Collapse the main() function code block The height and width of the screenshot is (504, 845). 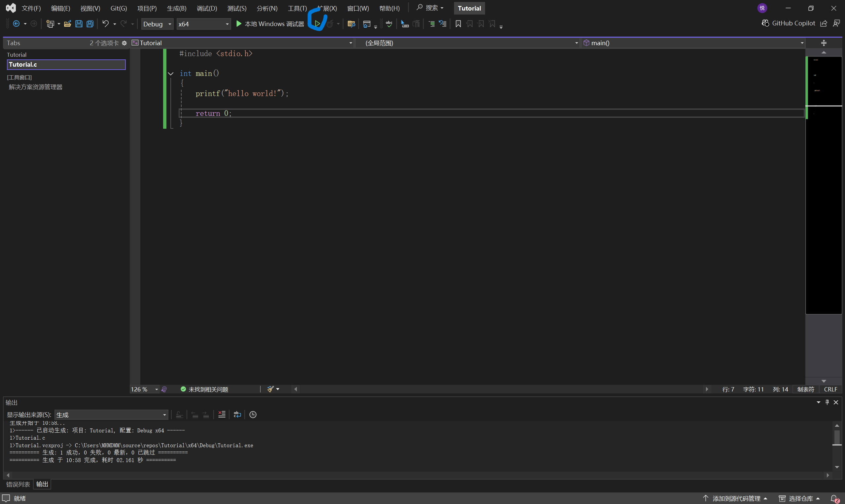pos(171,73)
